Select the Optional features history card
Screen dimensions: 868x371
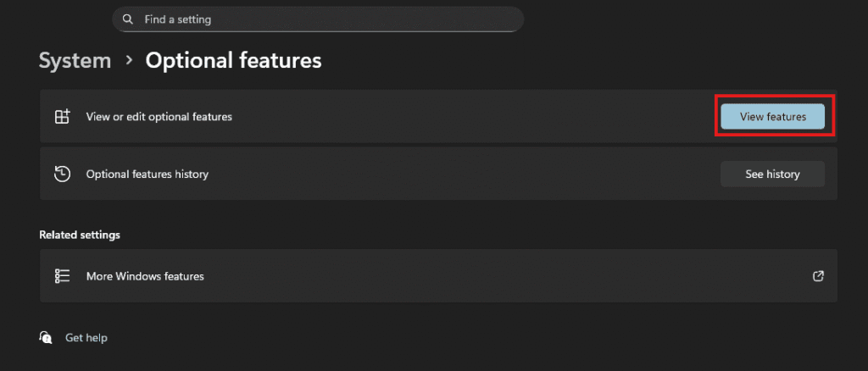[424, 174]
